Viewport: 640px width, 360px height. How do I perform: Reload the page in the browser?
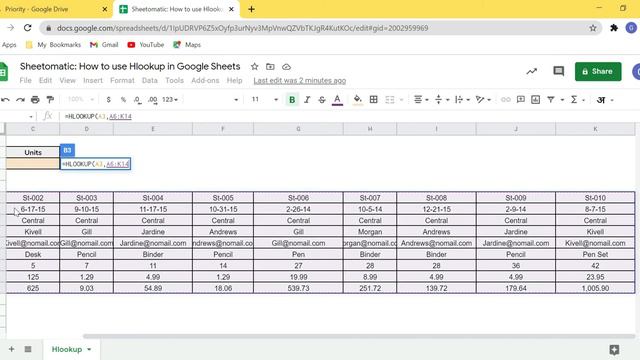point(27,28)
